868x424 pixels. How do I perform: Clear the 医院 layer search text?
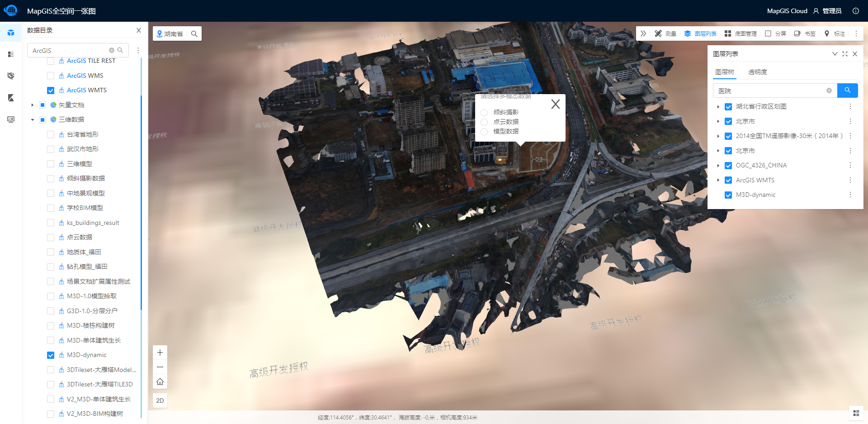coord(829,91)
